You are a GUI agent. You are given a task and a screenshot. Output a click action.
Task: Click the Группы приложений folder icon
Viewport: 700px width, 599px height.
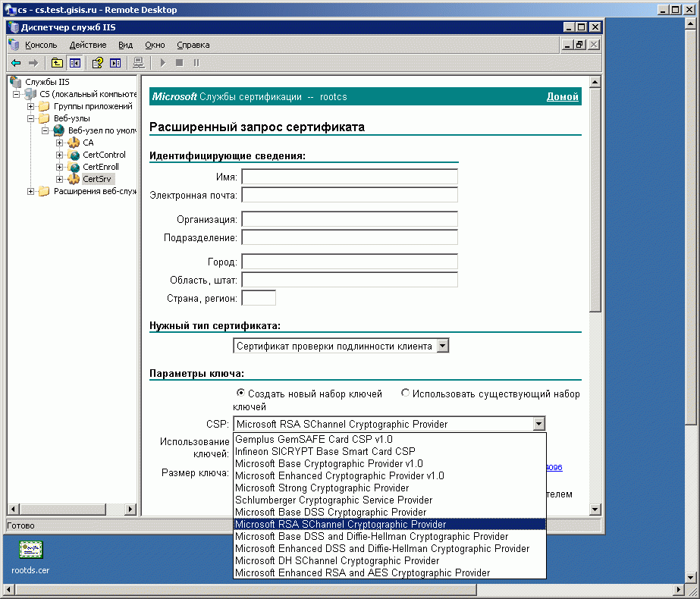pyautogui.click(x=44, y=106)
